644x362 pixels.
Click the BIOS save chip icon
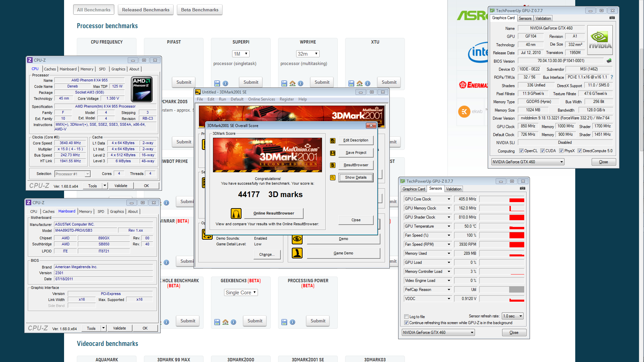pyautogui.click(x=609, y=61)
